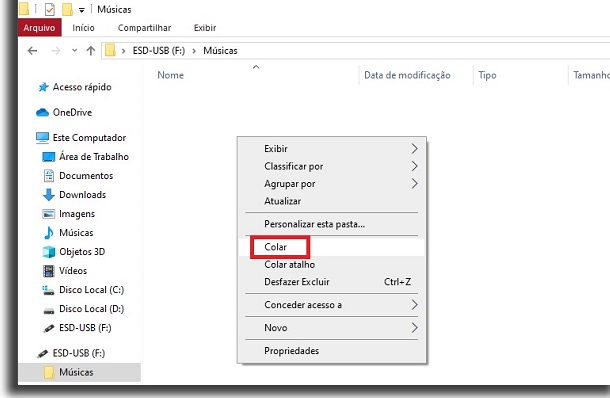The width and height of the screenshot is (610, 398).
Task: Open the Compartilhar ribbon tab
Action: pos(144,28)
